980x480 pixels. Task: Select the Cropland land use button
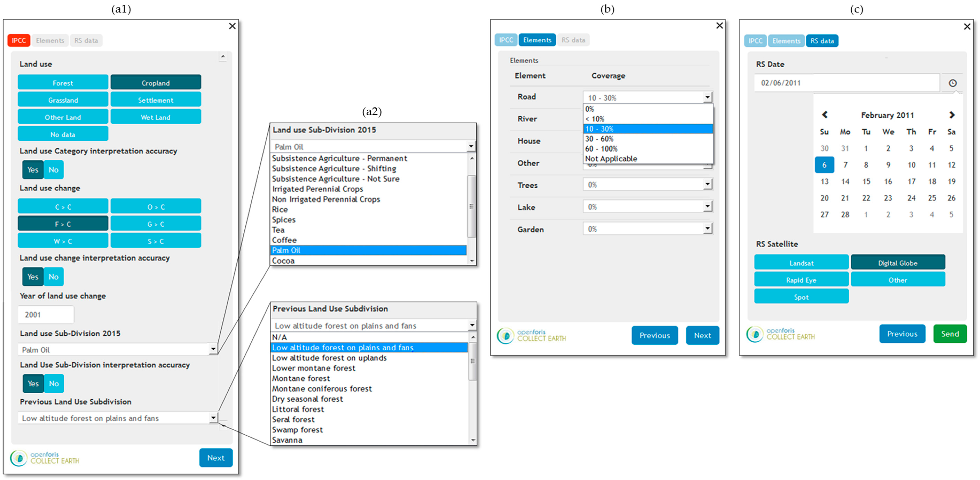[x=156, y=82]
